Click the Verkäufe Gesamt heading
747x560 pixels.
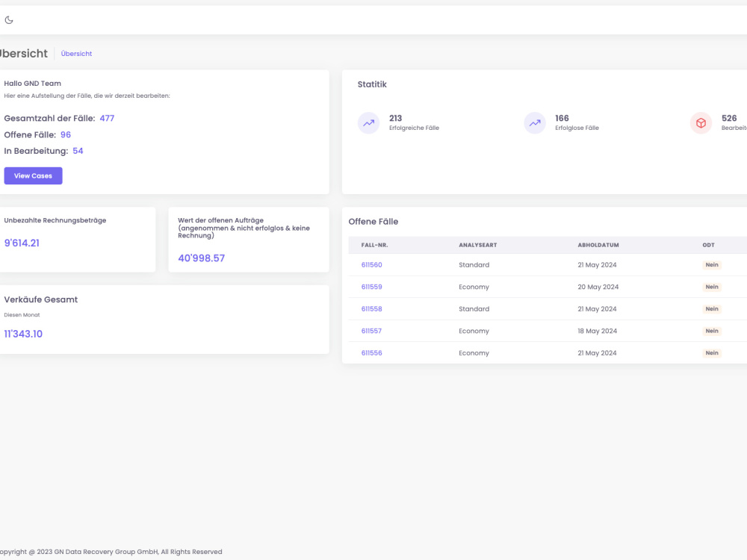click(41, 299)
